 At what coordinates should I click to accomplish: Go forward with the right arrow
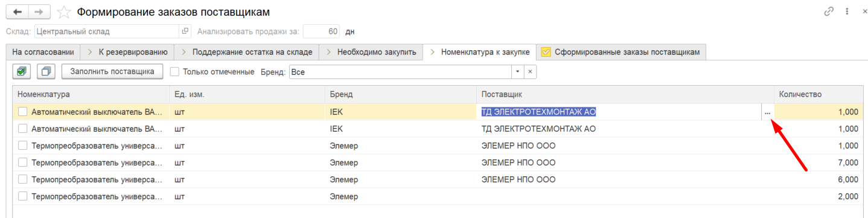pos(39,11)
